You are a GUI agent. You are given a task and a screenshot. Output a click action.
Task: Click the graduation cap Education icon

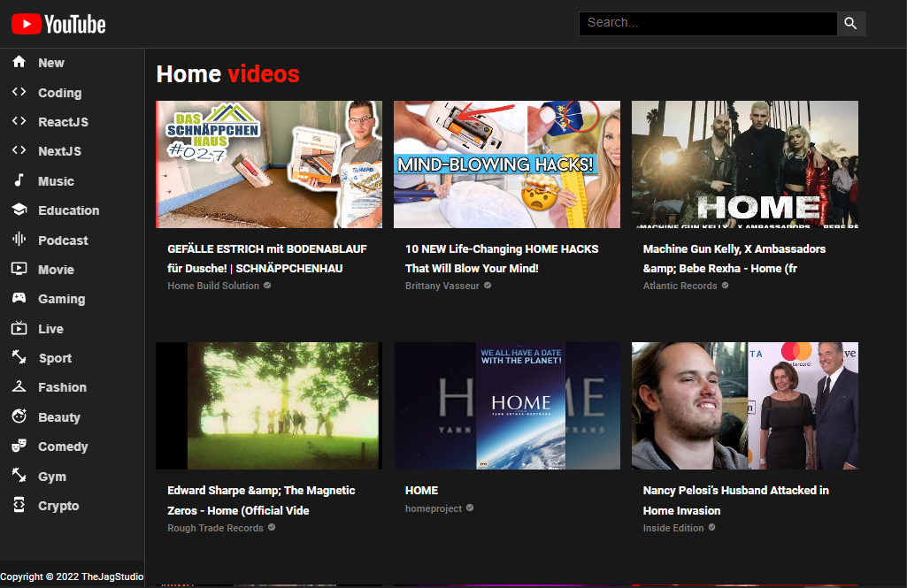click(19, 210)
